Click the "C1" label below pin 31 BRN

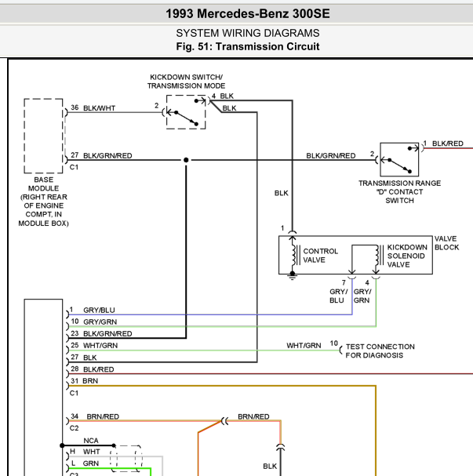tap(74, 393)
